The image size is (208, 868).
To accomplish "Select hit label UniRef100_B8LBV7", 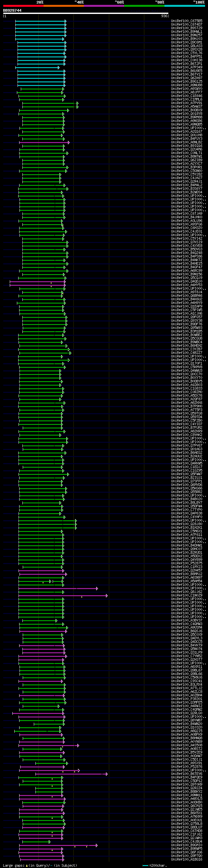I will pyautogui.click(x=187, y=503).
